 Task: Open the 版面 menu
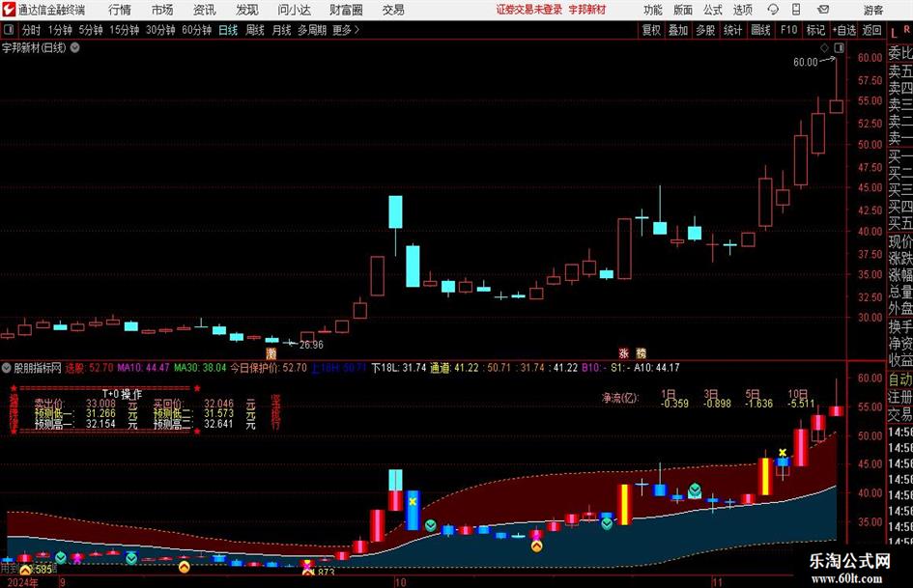(682, 10)
